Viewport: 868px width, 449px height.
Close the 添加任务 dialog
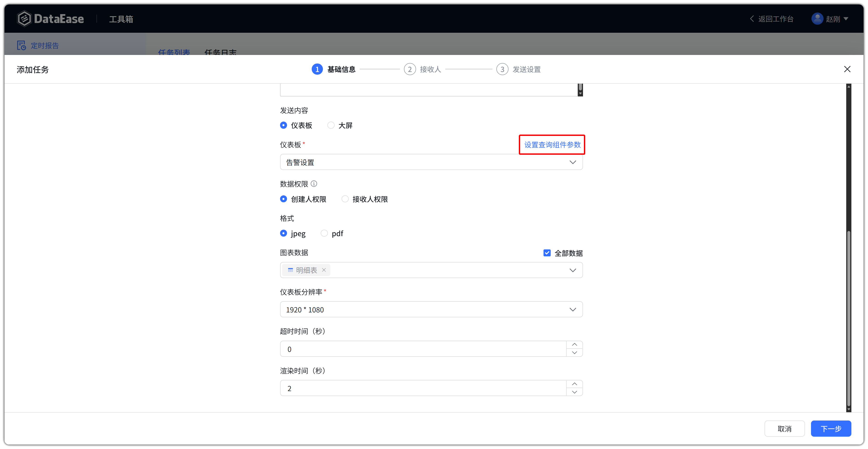847,69
